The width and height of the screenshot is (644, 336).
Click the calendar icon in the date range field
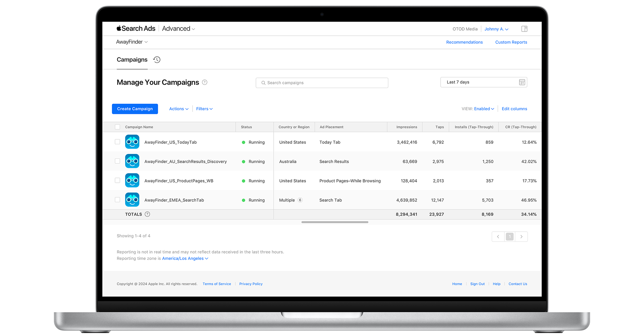(x=522, y=82)
